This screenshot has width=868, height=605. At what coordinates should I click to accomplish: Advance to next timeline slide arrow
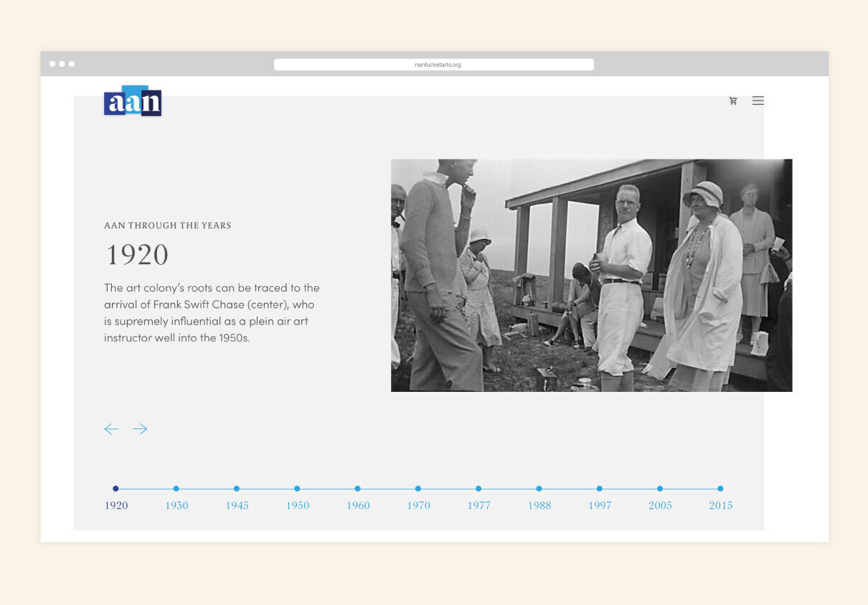(x=140, y=429)
